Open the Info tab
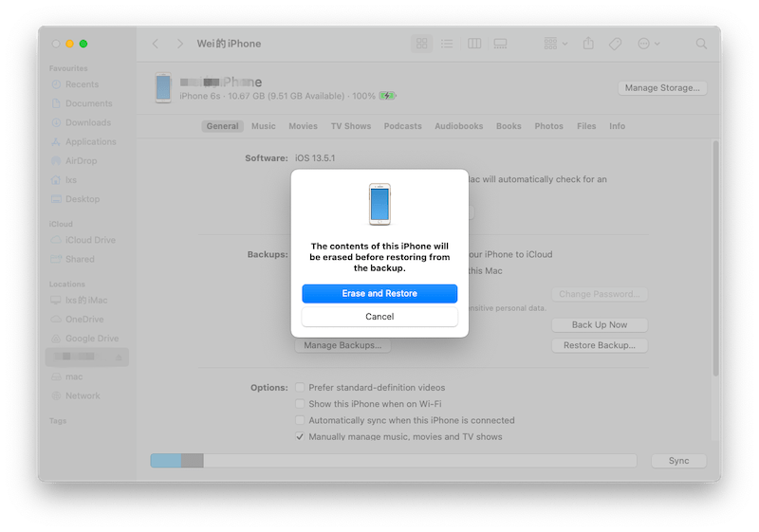 point(618,126)
